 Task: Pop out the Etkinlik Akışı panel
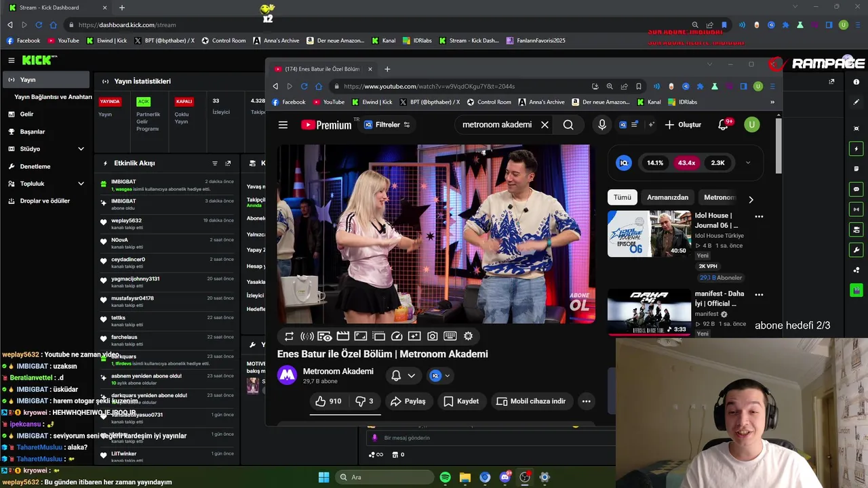click(x=228, y=163)
